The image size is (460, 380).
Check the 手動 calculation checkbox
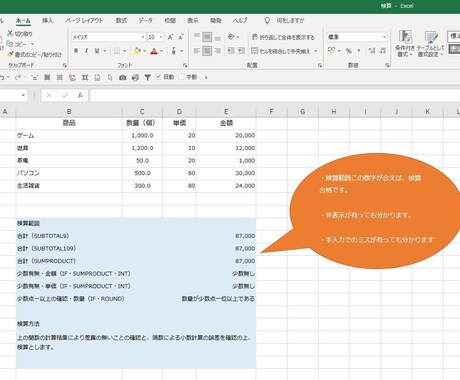pyautogui.click(x=181, y=77)
